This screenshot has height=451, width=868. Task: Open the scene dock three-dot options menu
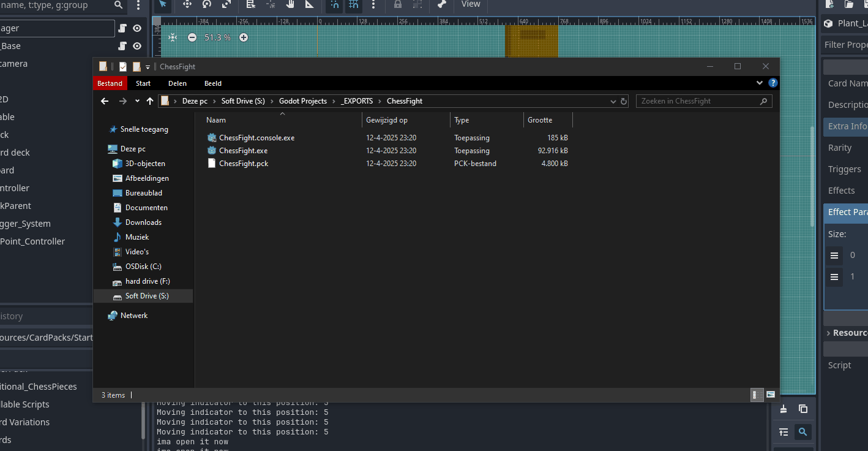point(138,5)
